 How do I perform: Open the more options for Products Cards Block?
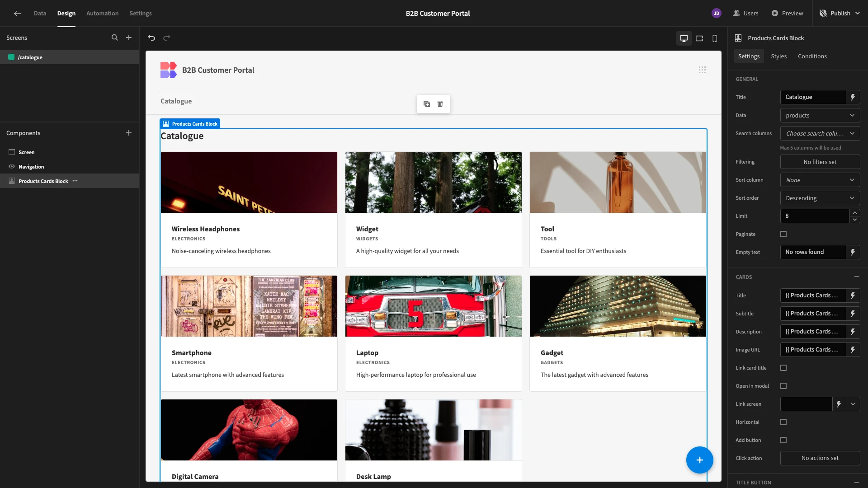[75, 181]
